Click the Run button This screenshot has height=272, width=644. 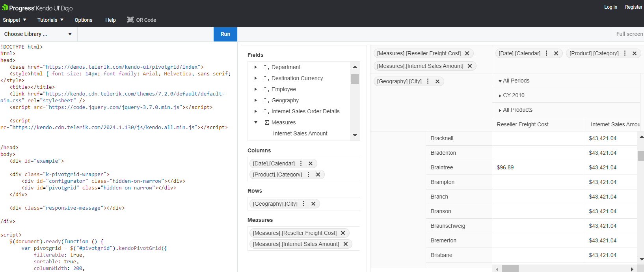225,34
